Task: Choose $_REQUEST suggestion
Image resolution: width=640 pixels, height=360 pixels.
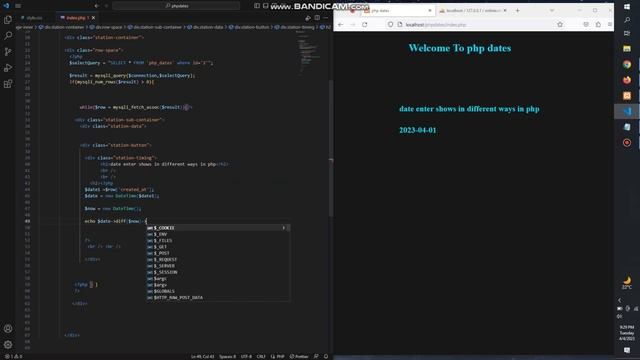Action: tap(218, 260)
